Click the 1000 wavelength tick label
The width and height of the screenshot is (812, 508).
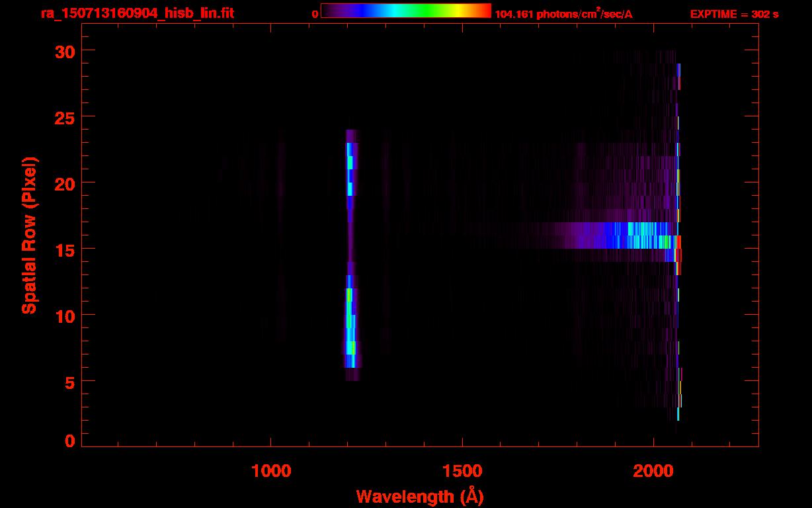tap(271, 471)
